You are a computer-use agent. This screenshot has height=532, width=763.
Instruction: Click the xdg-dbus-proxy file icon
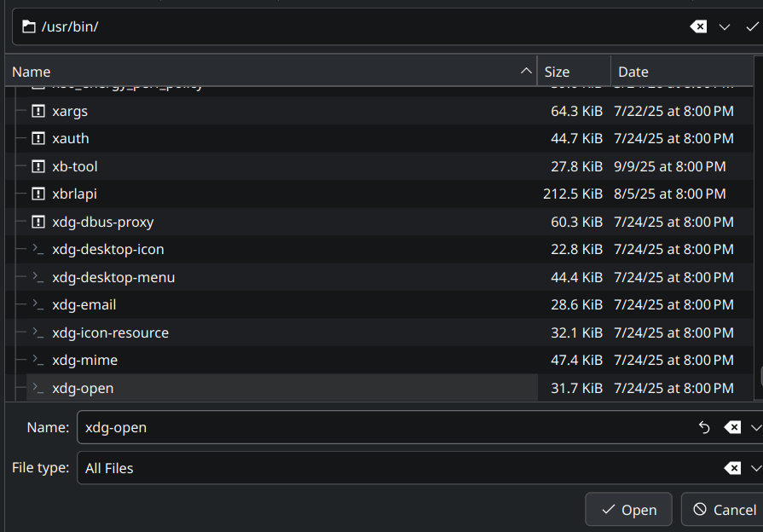tap(38, 222)
